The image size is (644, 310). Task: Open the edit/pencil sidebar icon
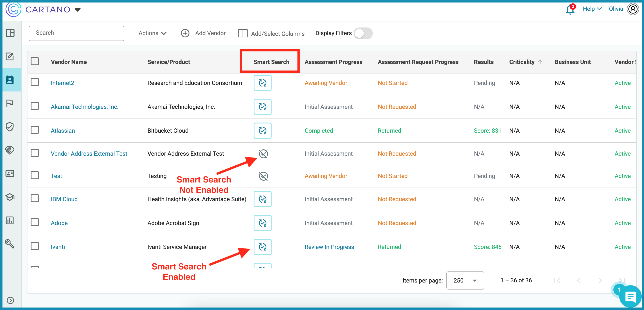10,56
